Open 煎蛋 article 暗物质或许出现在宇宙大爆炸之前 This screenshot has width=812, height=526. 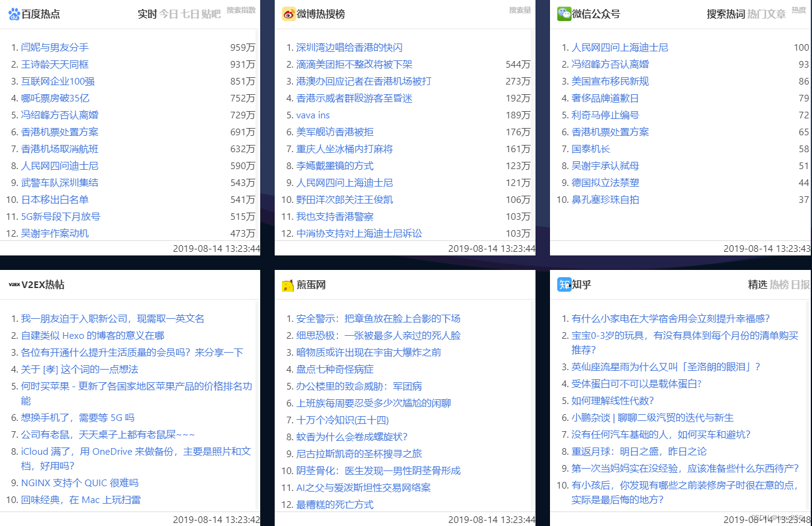tap(369, 352)
